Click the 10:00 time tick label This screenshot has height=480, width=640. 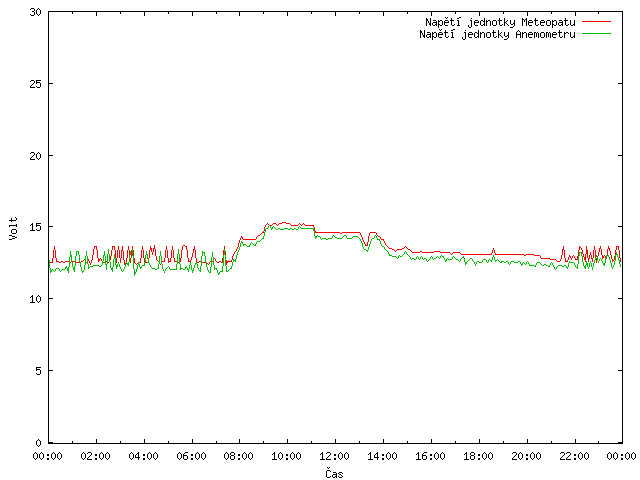[287, 456]
